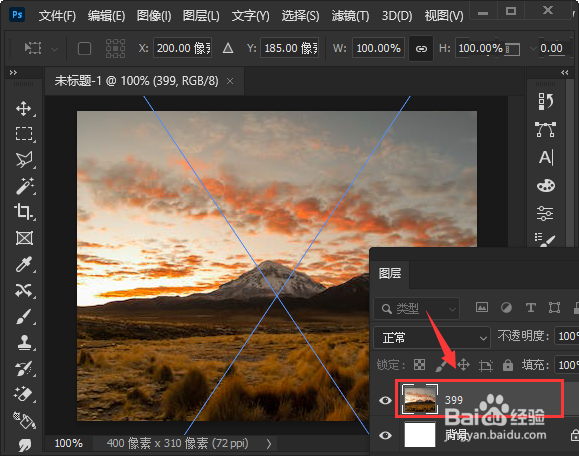Select the Clone Stamp tool

[24, 343]
